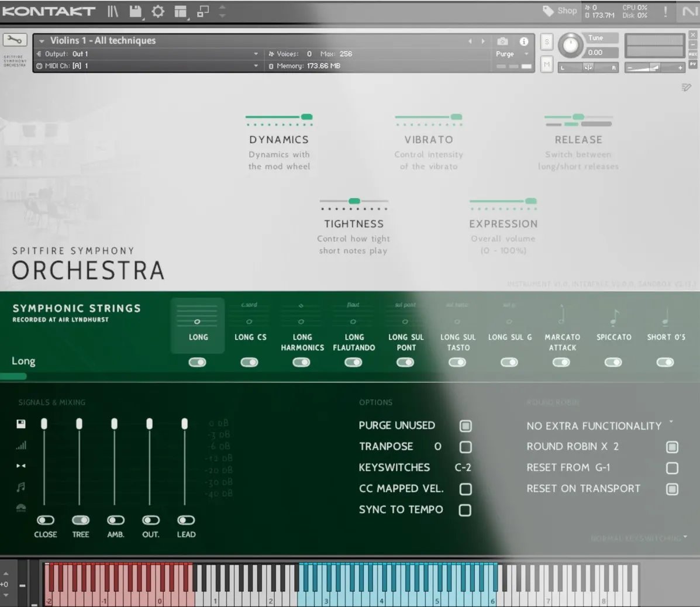
Task: Click the next instrument arrow
Action: point(483,41)
